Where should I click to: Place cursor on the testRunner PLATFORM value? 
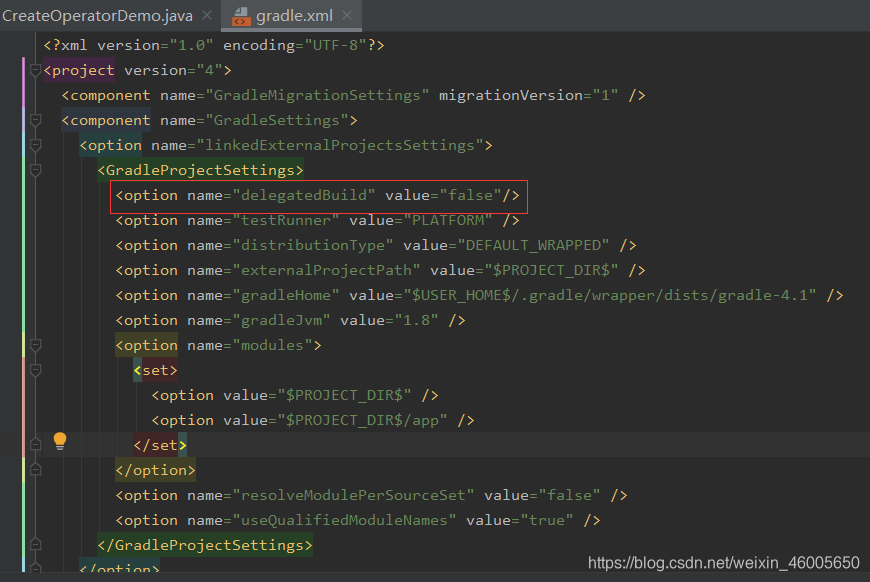[x=448, y=220]
